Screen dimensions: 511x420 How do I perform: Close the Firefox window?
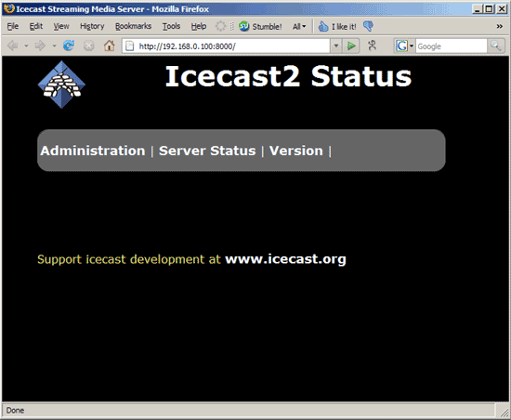point(502,8)
